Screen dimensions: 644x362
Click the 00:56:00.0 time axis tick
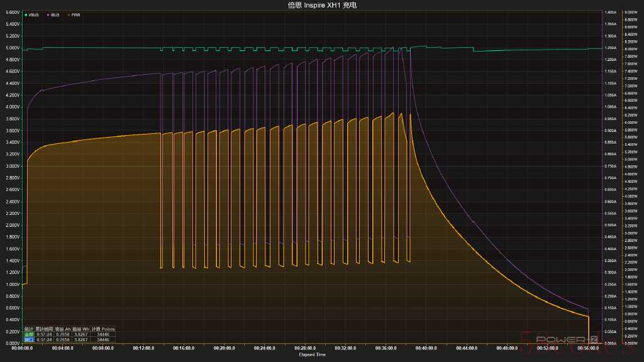coord(588,348)
